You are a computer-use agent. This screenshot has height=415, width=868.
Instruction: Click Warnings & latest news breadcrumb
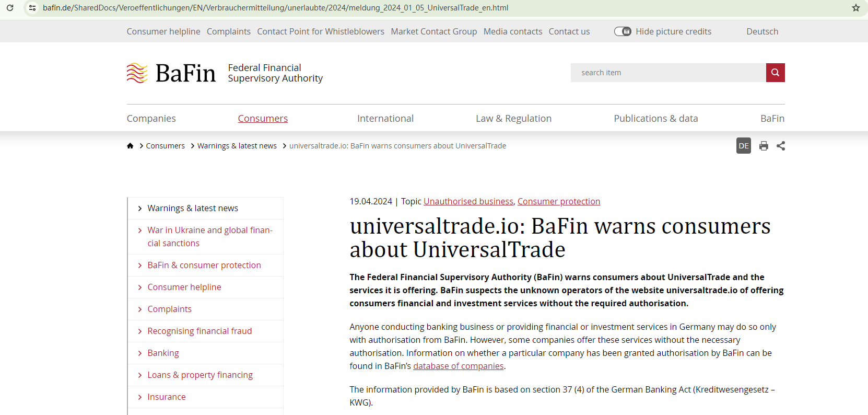pyautogui.click(x=237, y=146)
